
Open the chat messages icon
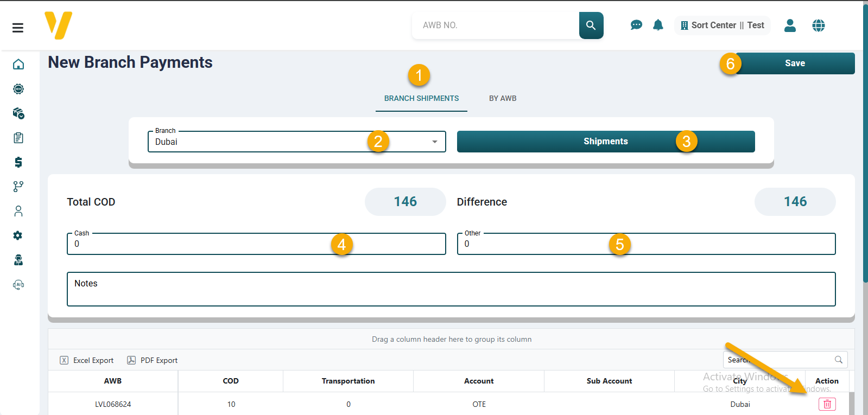click(636, 25)
